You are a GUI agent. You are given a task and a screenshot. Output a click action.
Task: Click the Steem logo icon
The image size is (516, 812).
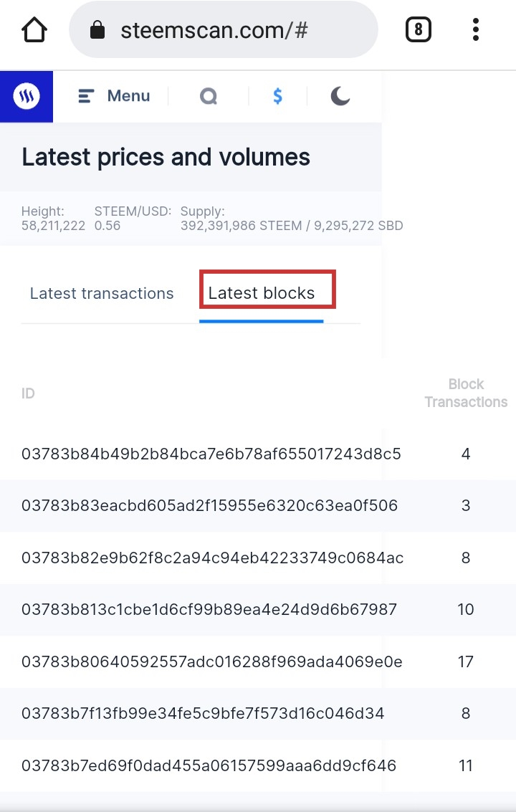point(27,96)
